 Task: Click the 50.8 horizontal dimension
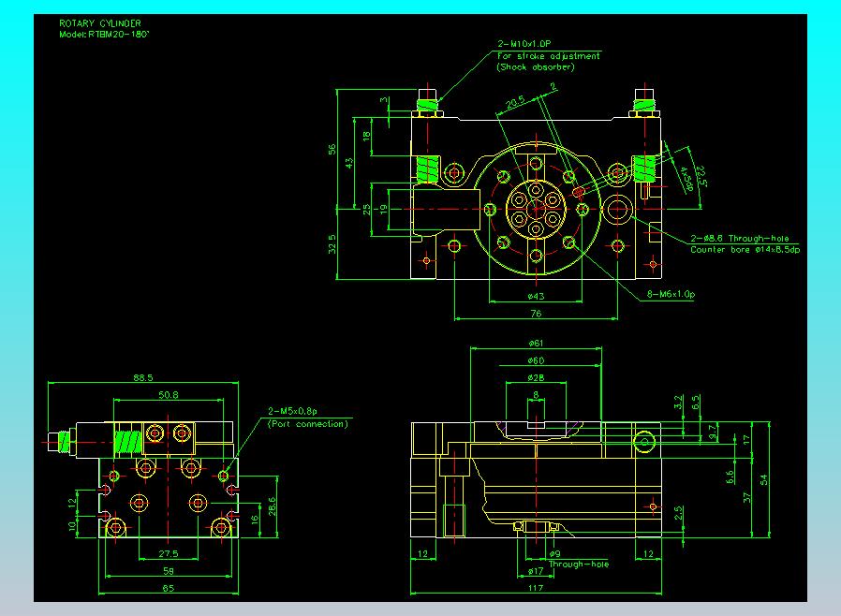[169, 395]
